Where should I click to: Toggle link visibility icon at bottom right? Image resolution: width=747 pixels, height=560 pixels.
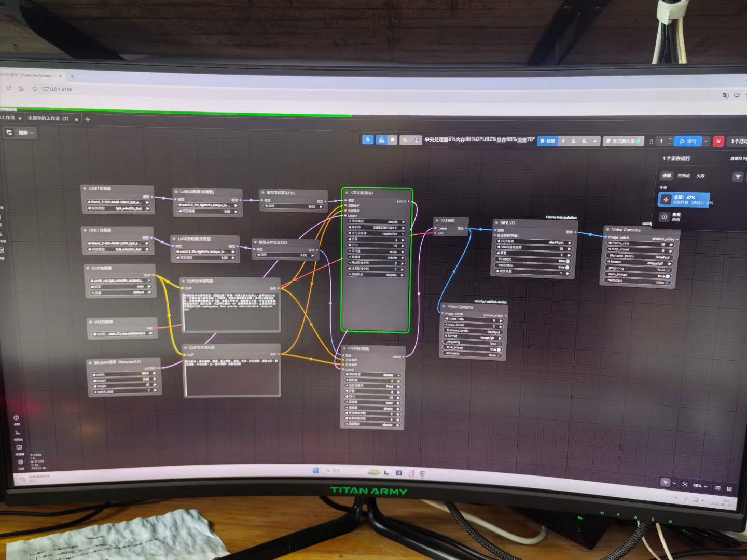point(729,489)
